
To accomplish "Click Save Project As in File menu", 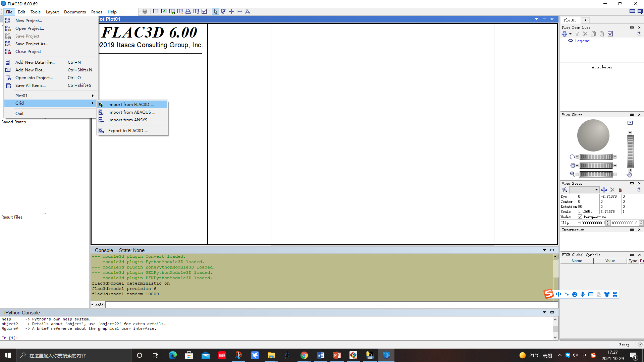I will tap(32, 44).
